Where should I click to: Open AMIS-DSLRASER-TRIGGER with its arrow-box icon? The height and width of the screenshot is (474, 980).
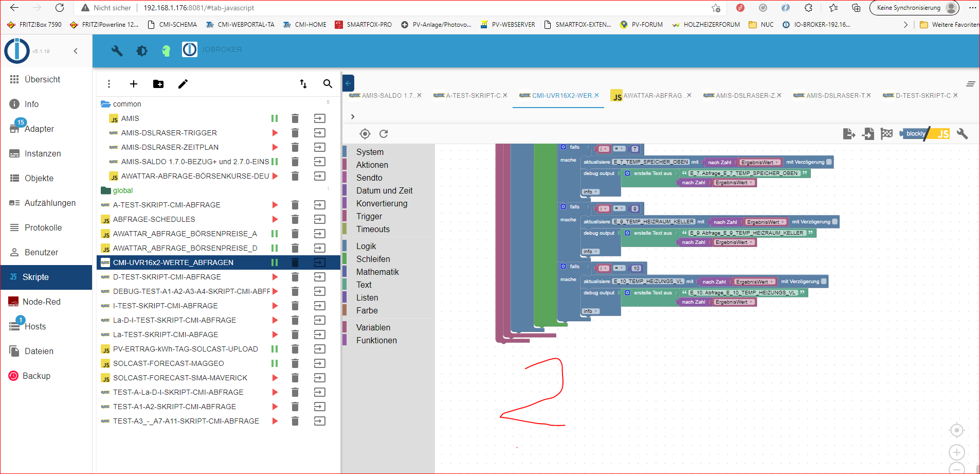(x=320, y=133)
